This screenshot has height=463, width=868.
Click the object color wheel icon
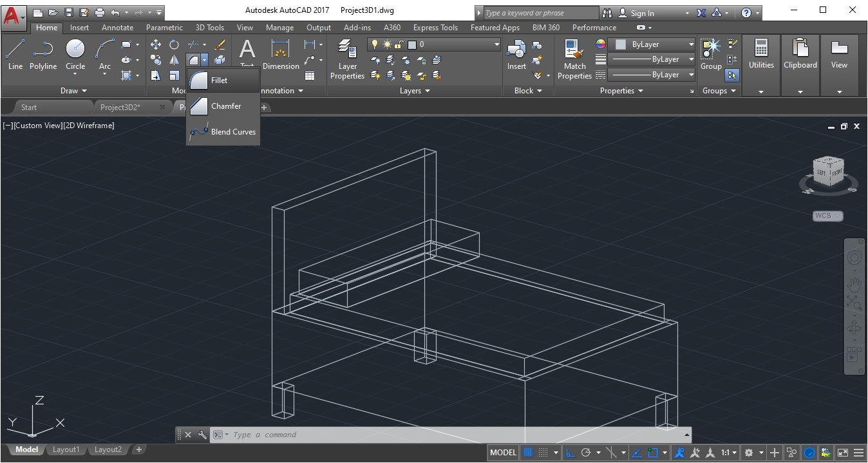(601, 44)
